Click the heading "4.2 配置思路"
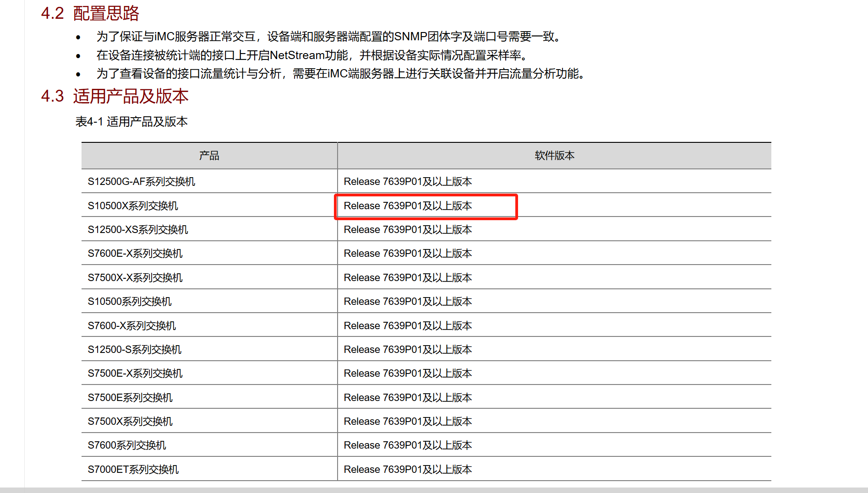Image resolution: width=868 pixels, height=493 pixels. [x=90, y=13]
